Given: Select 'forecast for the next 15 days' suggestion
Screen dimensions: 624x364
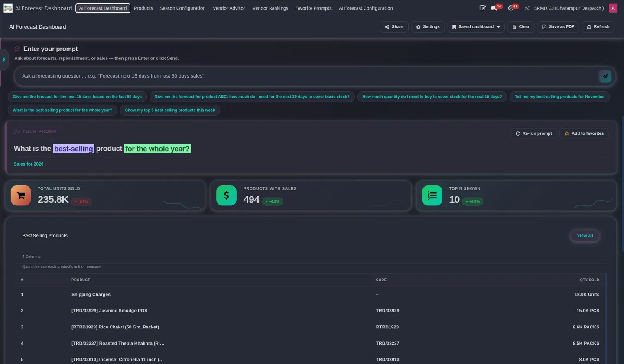Looking at the screenshot, I should click(x=77, y=97).
